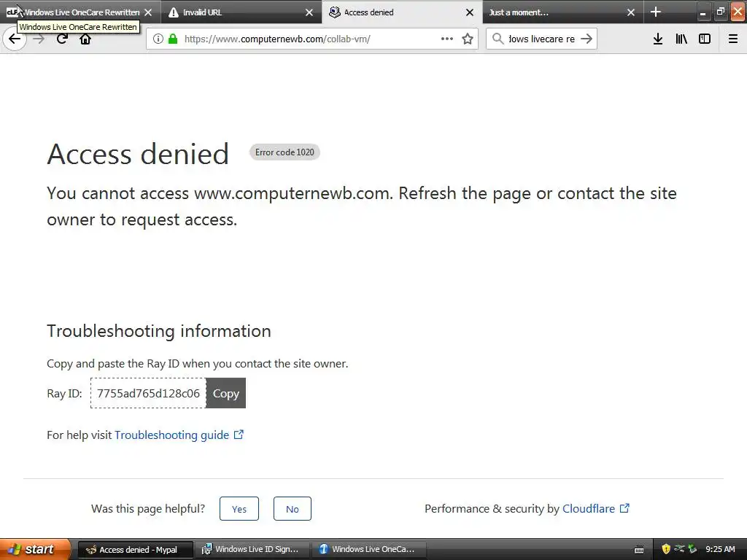
Task: Switch to Windows Live OneCare taskbar window
Action: [368, 550]
